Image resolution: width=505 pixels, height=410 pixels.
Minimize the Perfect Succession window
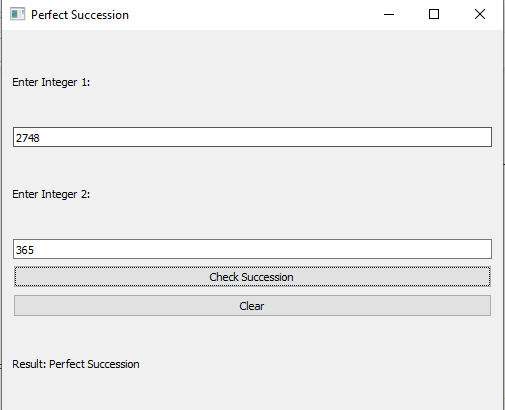389,14
